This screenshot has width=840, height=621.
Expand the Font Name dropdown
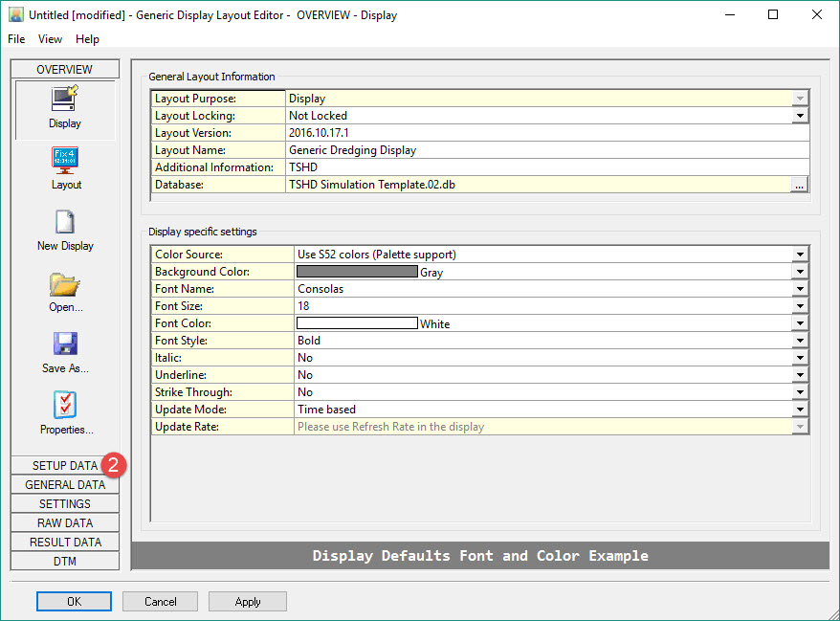pyautogui.click(x=800, y=289)
